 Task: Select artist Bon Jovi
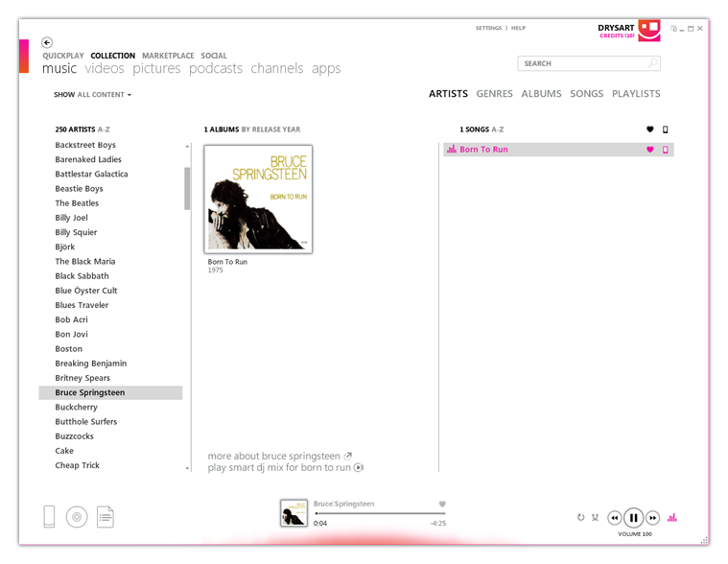72,334
